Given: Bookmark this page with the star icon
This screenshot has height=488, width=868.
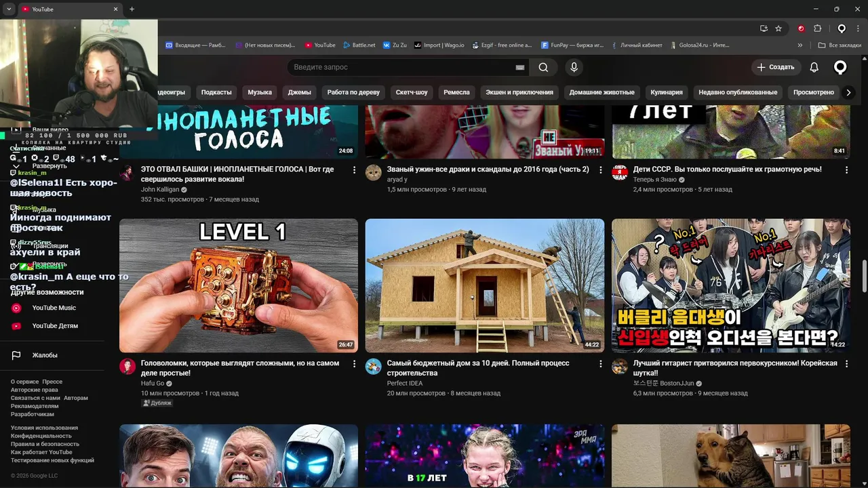Looking at the screenshot, I should click(778, 28).
